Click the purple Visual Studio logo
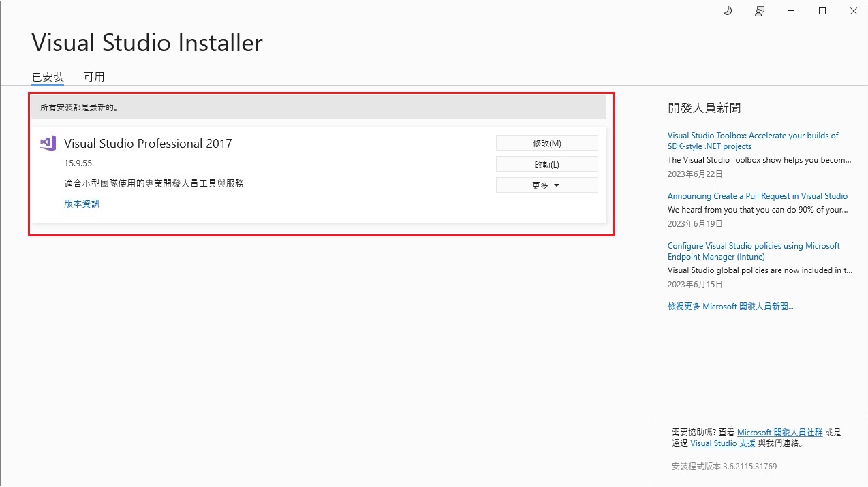 point(48,143)
